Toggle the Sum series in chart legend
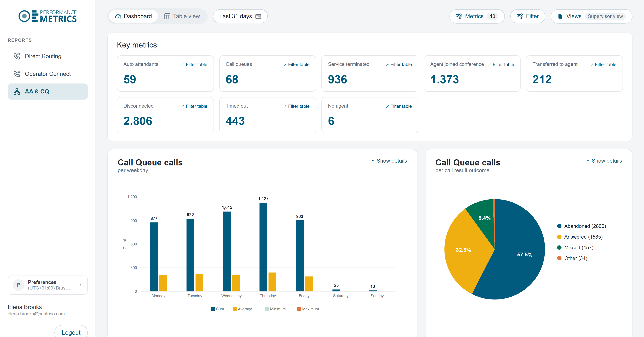644x337 pixels. point(217,309)
